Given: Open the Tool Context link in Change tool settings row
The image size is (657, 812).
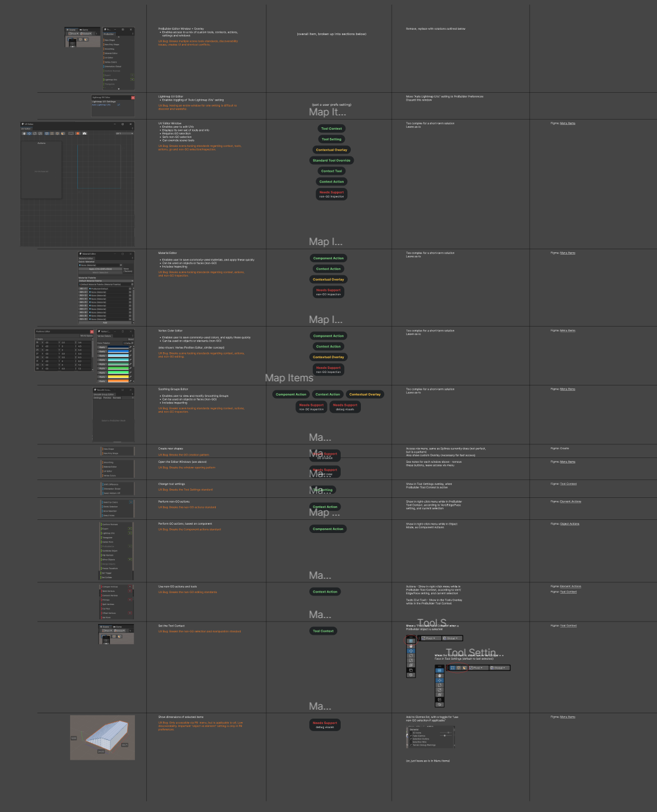Looking at the screenshot, I should coord(568,484).
